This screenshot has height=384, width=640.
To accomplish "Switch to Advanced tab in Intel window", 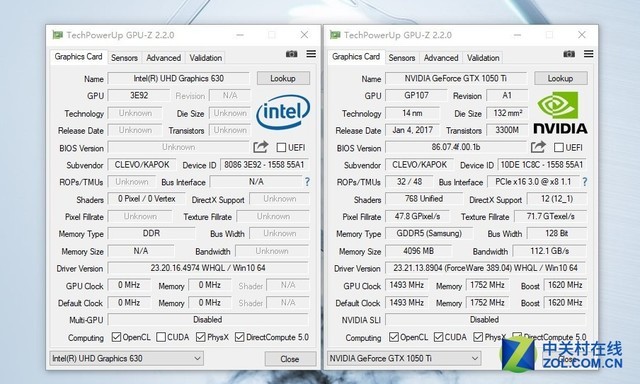I will 163,58.
